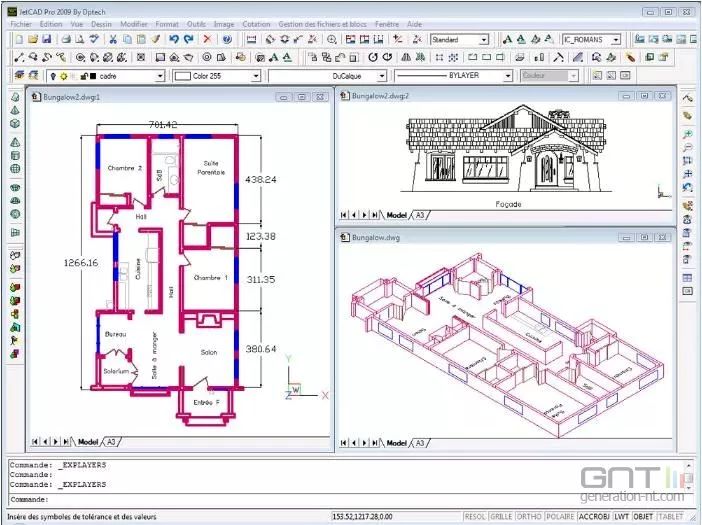702x525 pixels.
Task: Click the black layer color square
Action: pyautogui.click(x=93, y=77)
